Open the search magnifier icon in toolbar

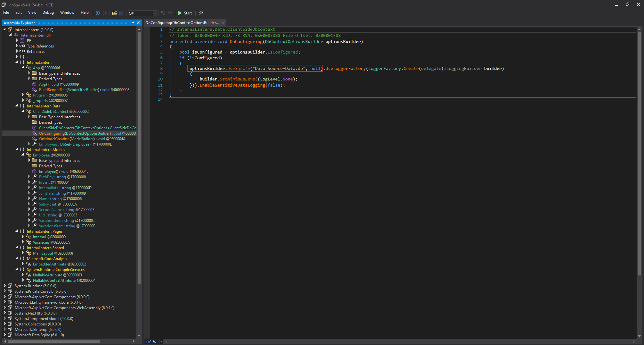201,13
